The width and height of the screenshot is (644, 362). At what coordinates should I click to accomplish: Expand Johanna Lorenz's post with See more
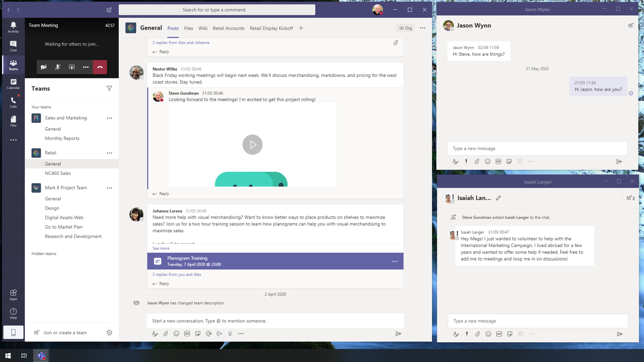coord(161,248)
